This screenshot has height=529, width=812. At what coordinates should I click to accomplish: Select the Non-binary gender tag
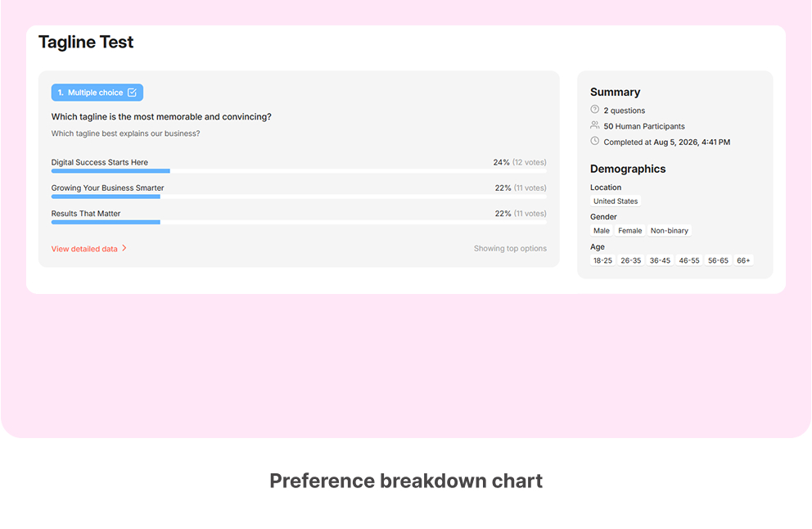(669, 231)
